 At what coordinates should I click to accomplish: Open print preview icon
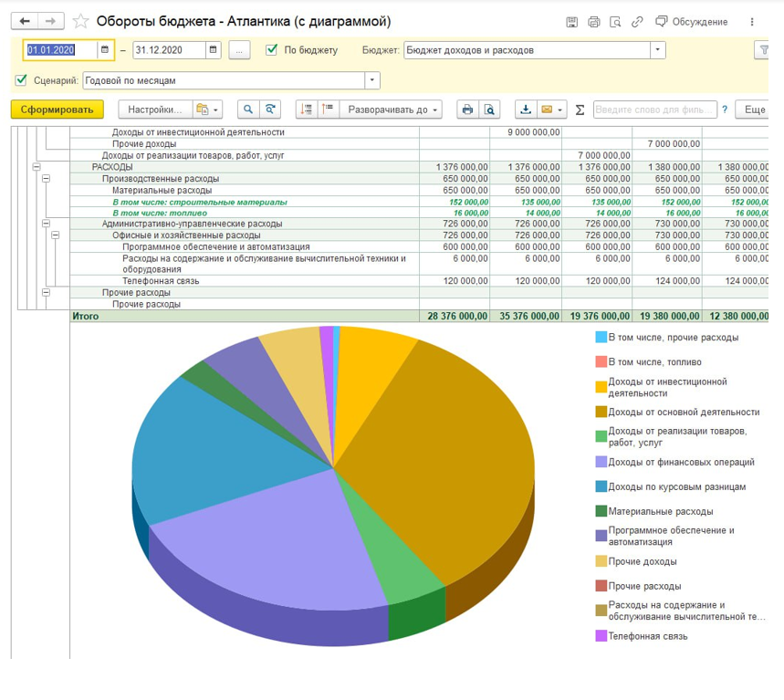click(x=490, y=110)
